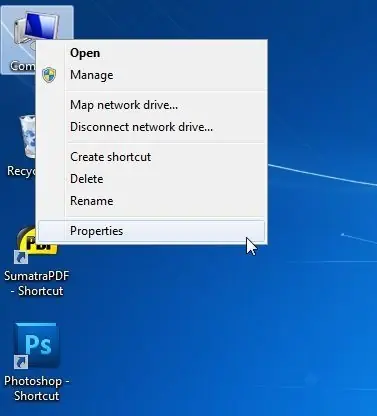Screen dimensions: 377x416
Task: Select Manage from the context menu
Action: 152,75
